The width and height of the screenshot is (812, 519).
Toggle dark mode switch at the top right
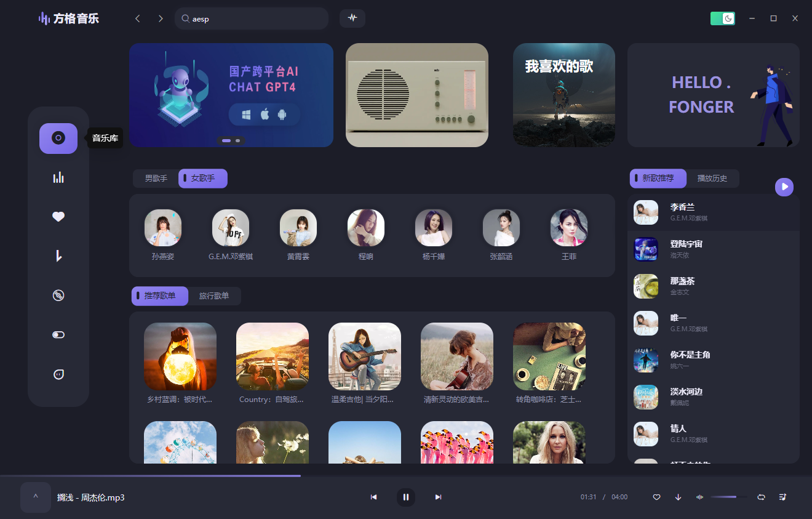tap(723, 18)
